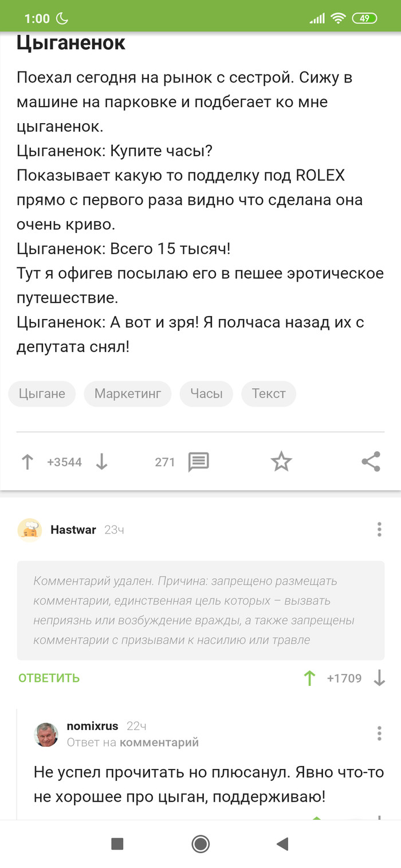Downvote the Цыганенок post
This screenshot has height=868, width=401.
[102, 461]
